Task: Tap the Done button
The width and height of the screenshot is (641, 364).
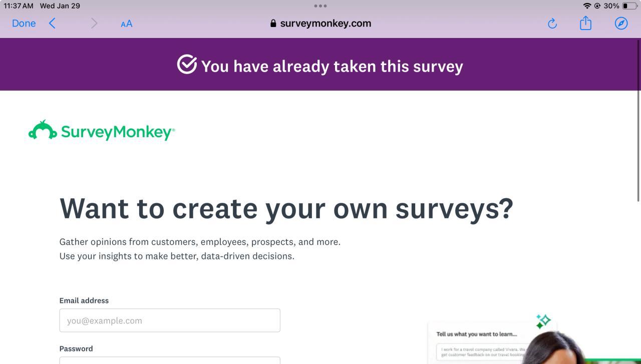Action: (x=24, y=24)
